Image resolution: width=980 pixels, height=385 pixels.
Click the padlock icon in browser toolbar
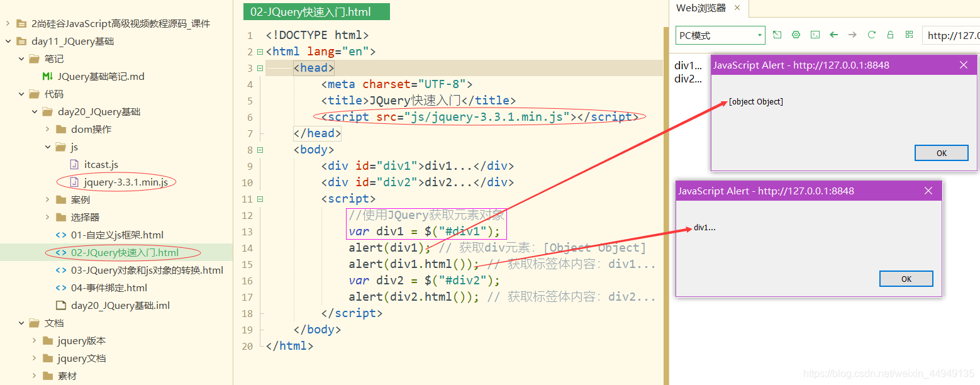click(x=890, y=35)
